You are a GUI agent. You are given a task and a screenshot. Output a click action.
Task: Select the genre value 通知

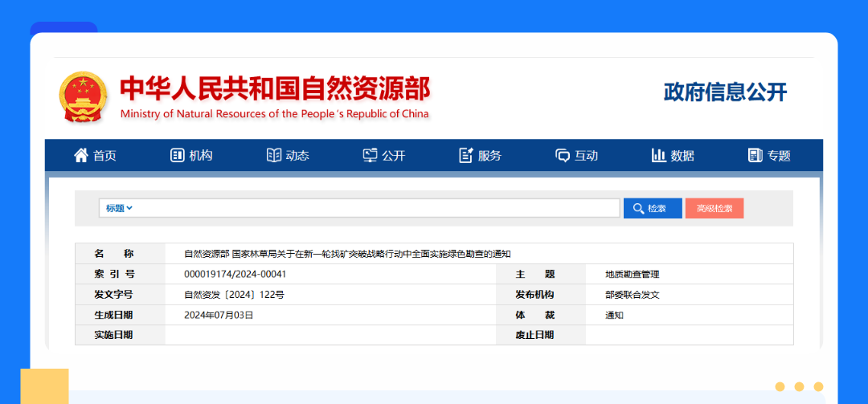615,316
